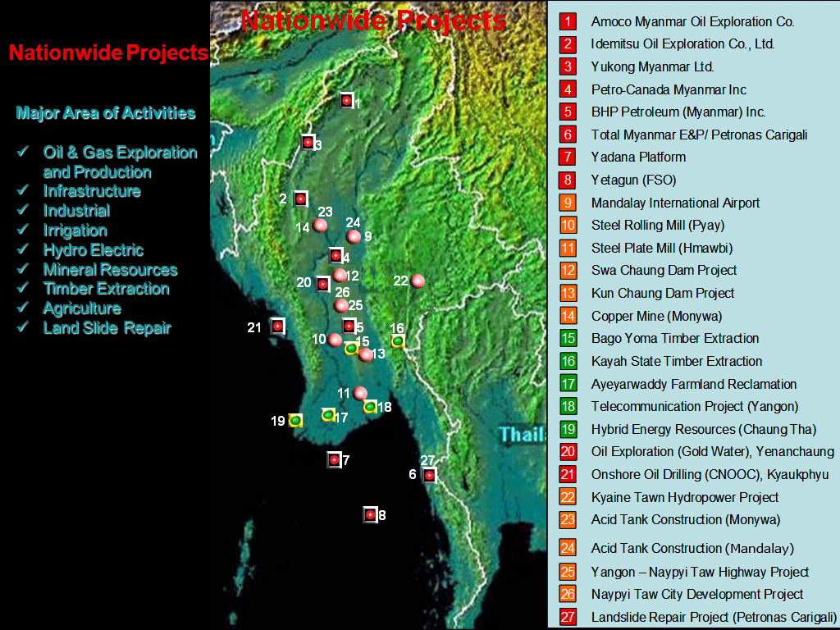Click green map marker 19 at Chaung Tha
The image size is (840, 630).
point(295,420)
